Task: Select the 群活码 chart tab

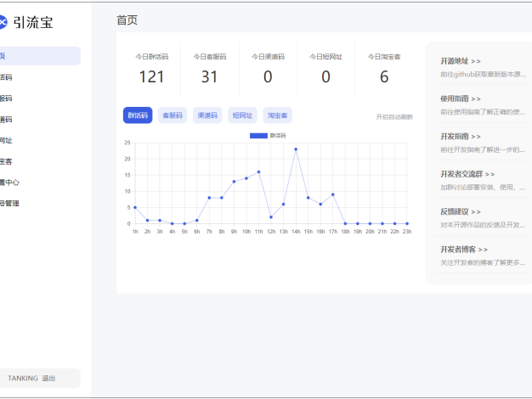Action: point(138,115)
